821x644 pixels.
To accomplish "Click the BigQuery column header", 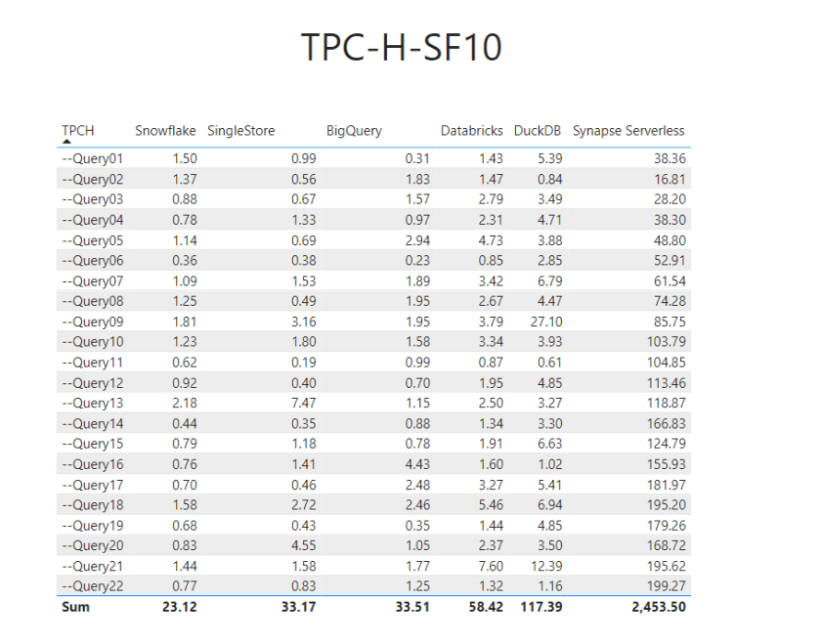I will 354,131.
